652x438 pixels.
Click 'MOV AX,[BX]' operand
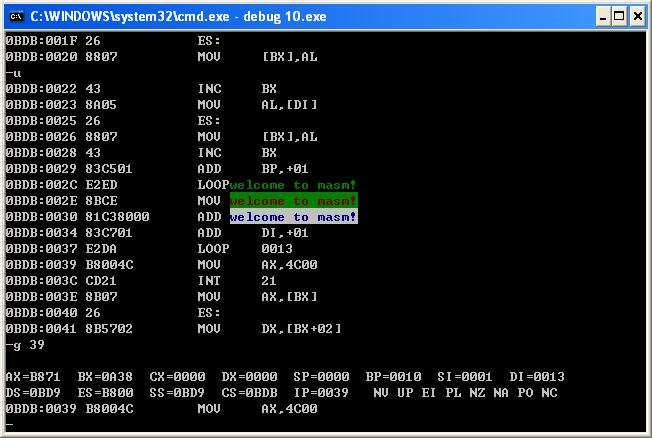pos(289,297)
